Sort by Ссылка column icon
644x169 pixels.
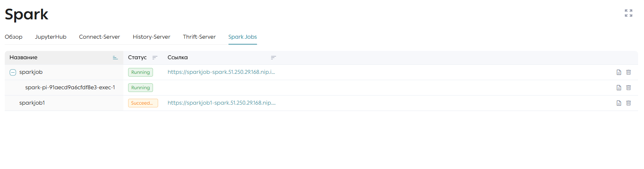273,58
